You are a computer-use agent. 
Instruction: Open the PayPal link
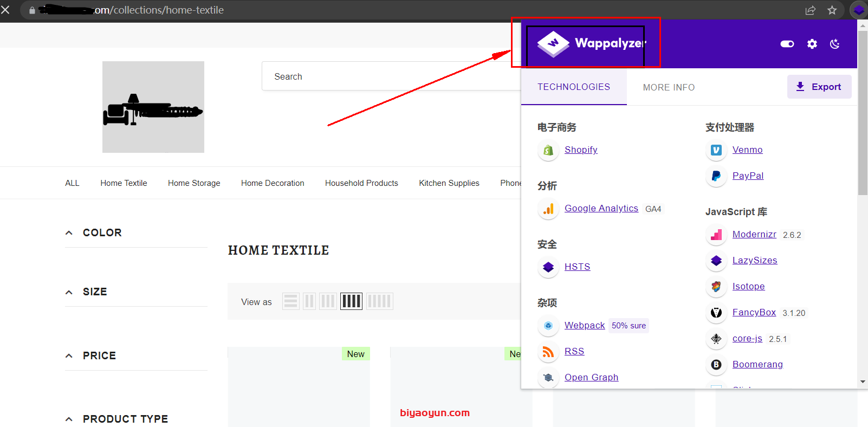coord(748,176)
